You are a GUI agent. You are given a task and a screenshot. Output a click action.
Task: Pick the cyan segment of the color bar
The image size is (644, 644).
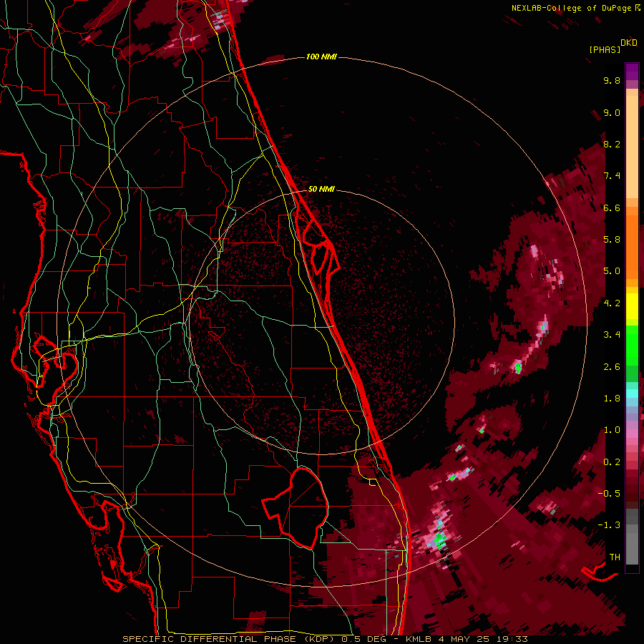632,394
